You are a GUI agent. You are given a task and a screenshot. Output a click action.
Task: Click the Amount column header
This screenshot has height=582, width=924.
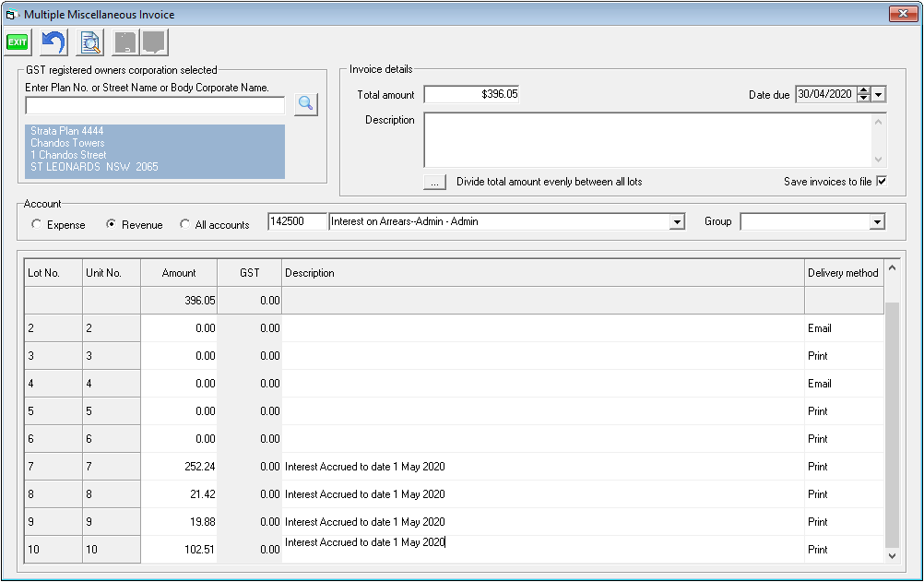(179, 273)
